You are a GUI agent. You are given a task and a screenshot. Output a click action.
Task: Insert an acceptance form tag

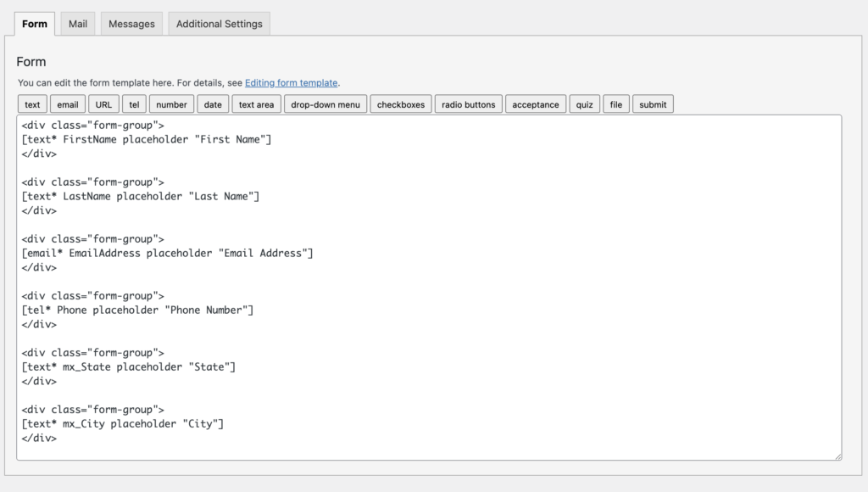[x=535, y=103]
